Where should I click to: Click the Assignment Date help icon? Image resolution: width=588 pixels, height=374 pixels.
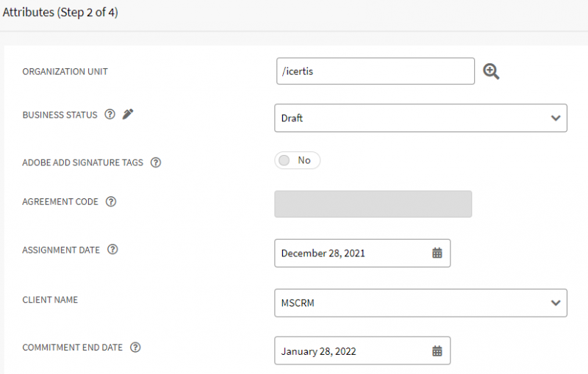pos(112,250)
